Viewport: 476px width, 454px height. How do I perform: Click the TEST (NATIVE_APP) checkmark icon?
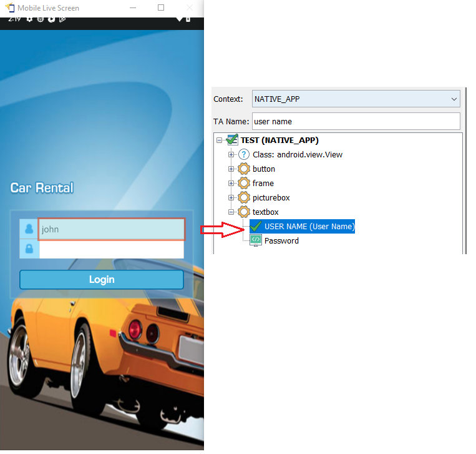tap(232, 140)
